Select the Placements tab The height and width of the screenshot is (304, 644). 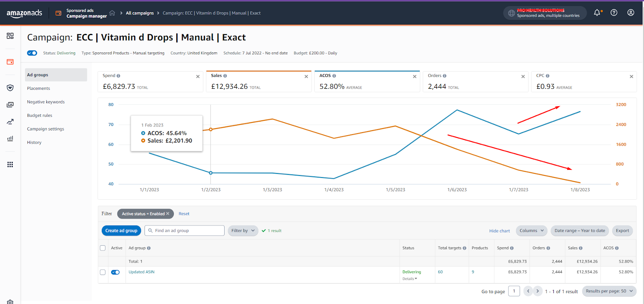point(39,89)
